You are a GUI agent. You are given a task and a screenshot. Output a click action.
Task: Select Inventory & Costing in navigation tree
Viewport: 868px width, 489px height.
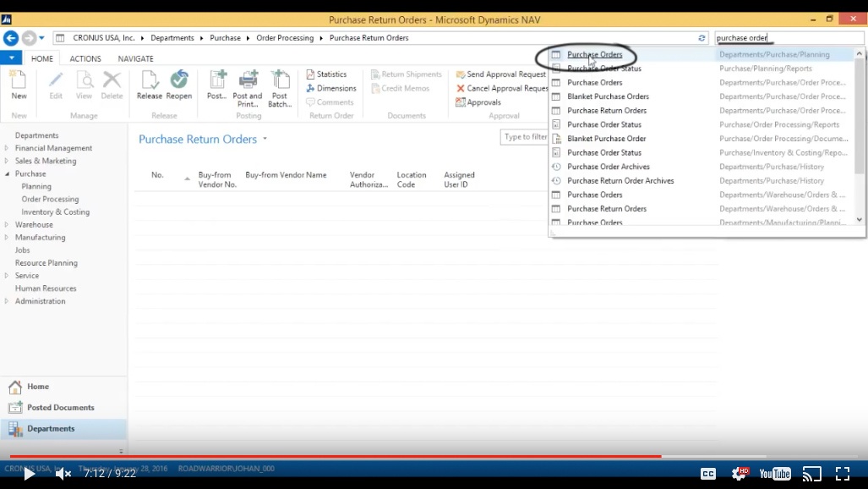(x=55, y=212)
